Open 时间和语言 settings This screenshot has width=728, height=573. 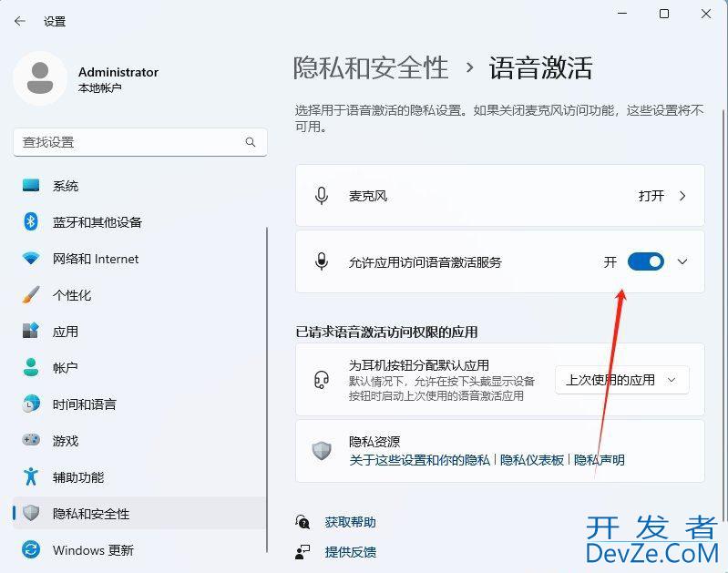pos(139,404)
